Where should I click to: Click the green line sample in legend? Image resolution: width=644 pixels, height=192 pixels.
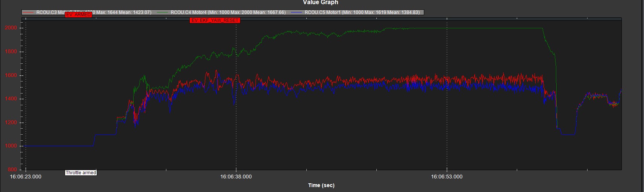tap(163, 12)
